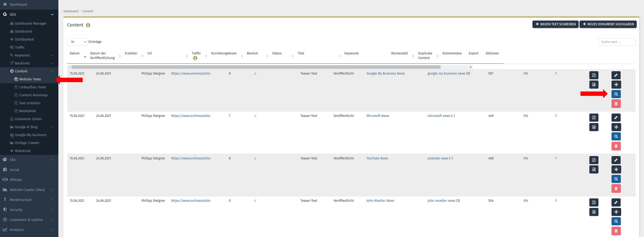Export John Mueller News as PDF

(594, 202)
